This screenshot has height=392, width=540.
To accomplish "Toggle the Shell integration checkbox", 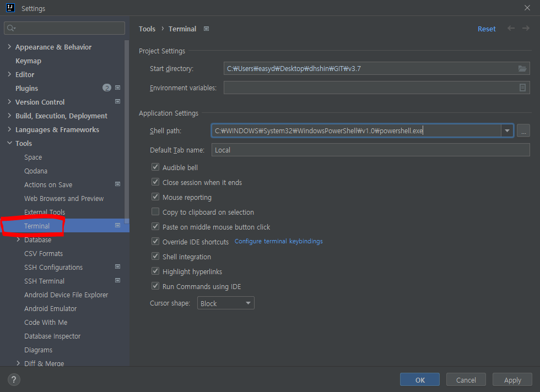I will (x=155, y=257).
